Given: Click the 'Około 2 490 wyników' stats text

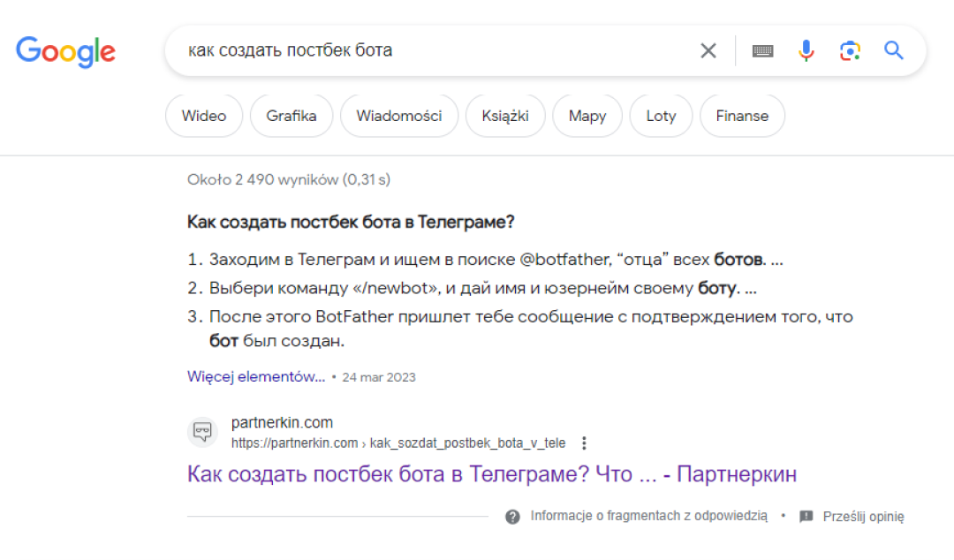Looking at the screenshot, I should pyautogui.click(x=289, y=179).
